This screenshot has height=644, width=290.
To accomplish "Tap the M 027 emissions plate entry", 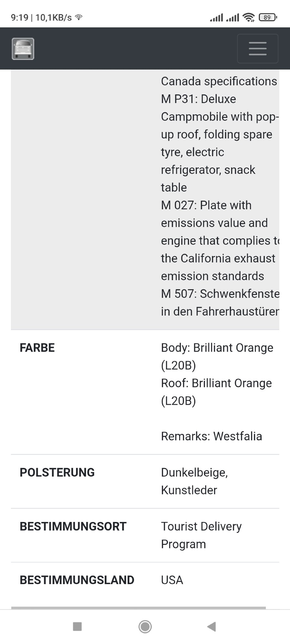I will pyautogui.click(x=219, y=240).
